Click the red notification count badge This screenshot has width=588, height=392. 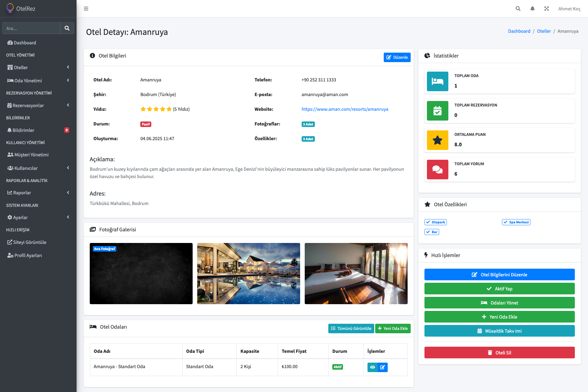click(x=67, y=130)
